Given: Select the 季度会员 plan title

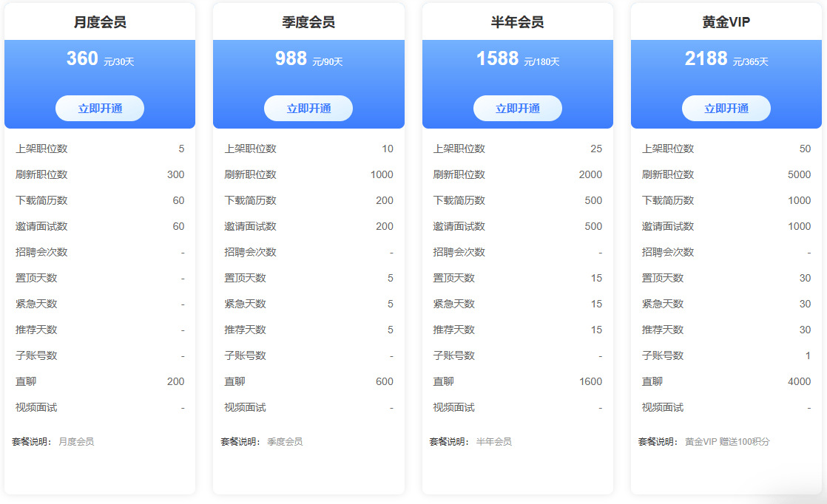Looking at the screenshot, I should pos(308,19).
